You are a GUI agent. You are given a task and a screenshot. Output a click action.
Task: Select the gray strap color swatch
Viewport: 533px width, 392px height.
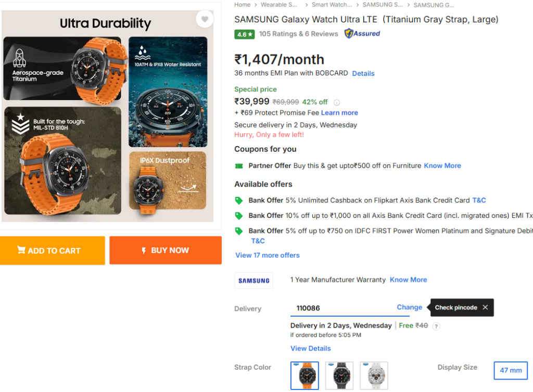(339, 375)
